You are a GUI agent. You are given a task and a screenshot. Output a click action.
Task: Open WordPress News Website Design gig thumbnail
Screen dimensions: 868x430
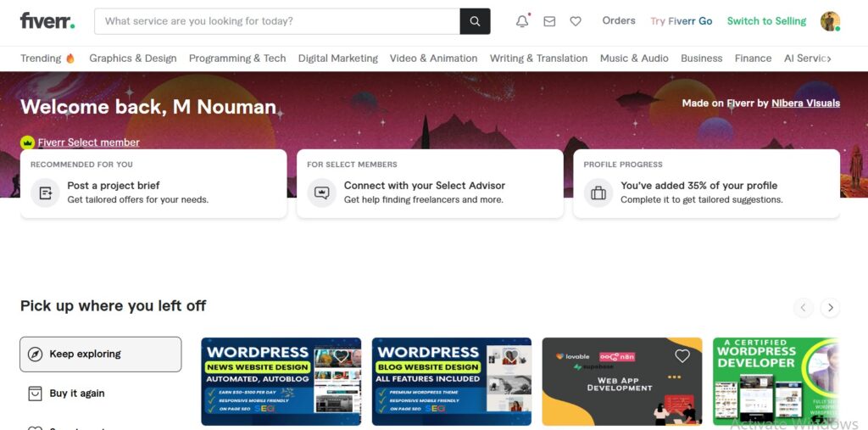tap(281, 382)
